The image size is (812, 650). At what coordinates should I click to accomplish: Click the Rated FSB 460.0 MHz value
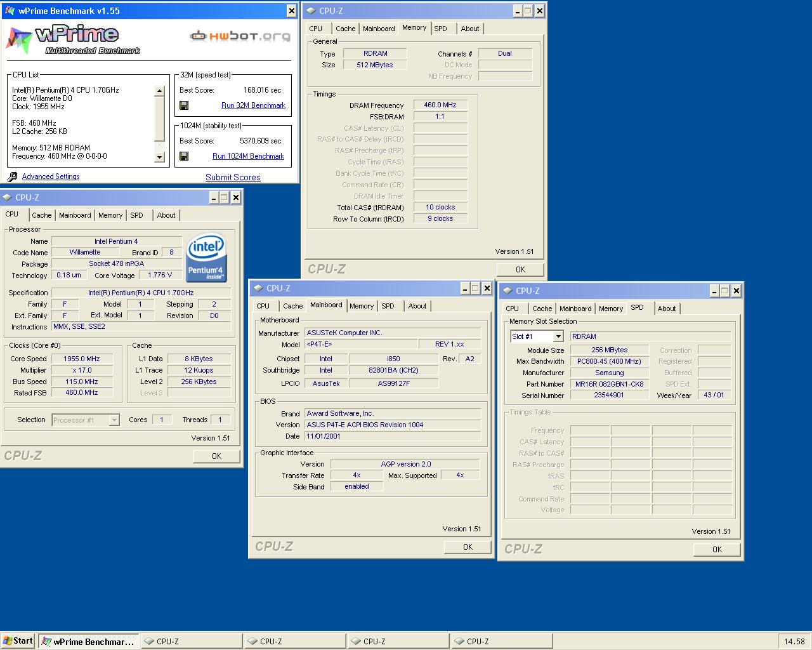82,392
